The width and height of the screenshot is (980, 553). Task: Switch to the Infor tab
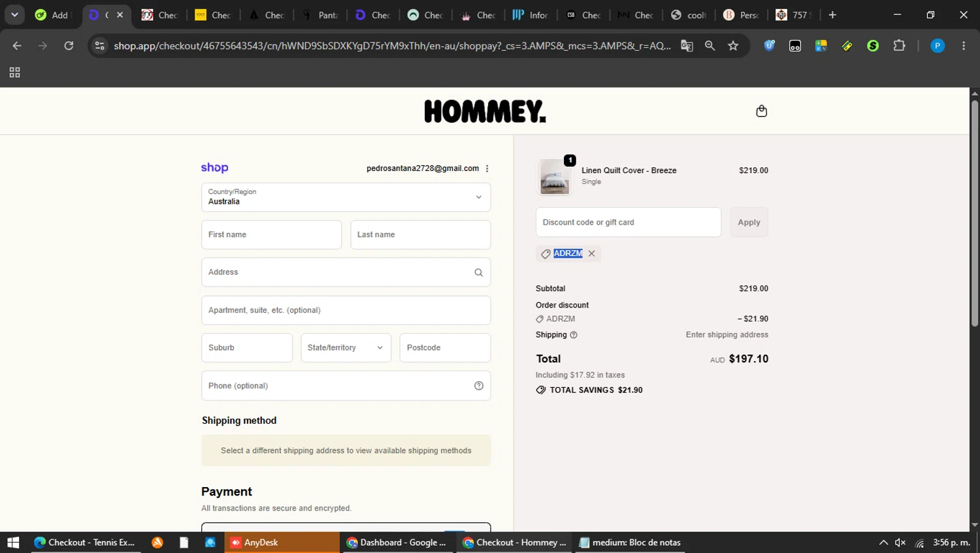tap(531, 14)
